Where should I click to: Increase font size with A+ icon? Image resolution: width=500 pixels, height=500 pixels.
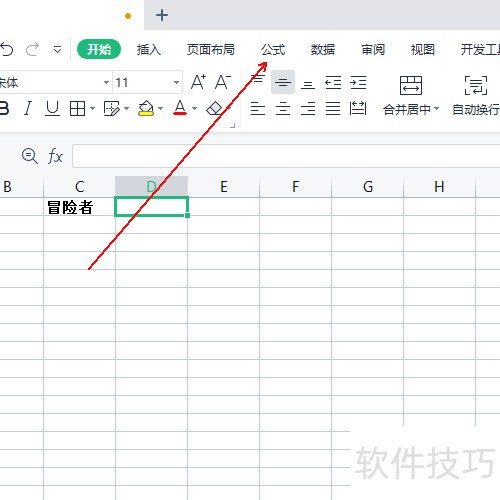click(198, 82)
